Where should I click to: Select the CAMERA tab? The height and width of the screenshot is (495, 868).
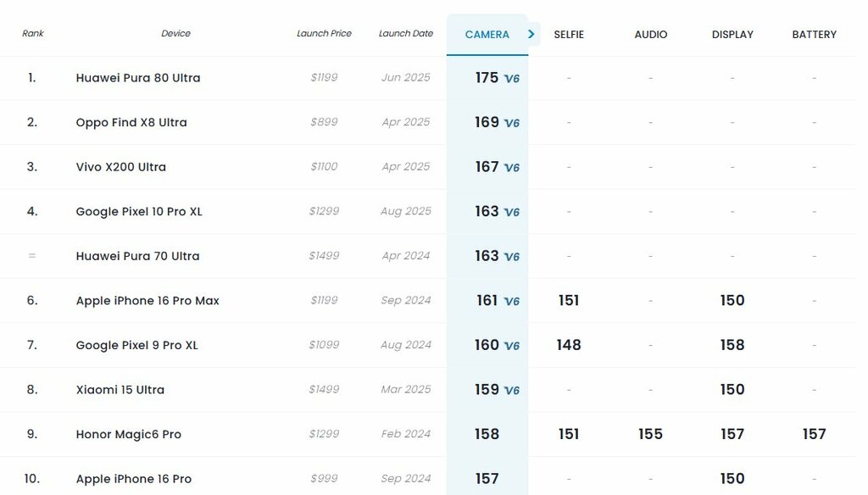coord(487,35)
